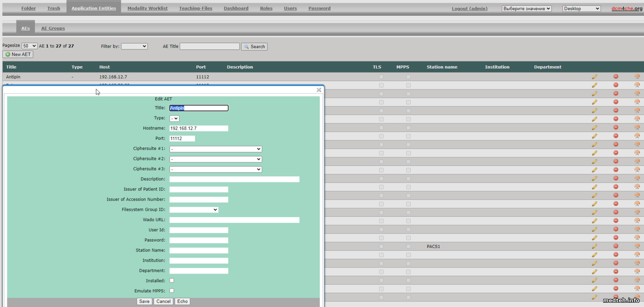The height and width of the screenshot is (307, 644).
Task: Open the AE Groups tab
Action: click(53, 28)
